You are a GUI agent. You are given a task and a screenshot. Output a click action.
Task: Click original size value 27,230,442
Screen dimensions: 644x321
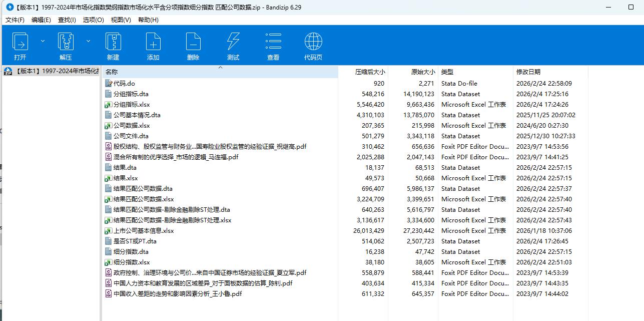pos(418,231)
